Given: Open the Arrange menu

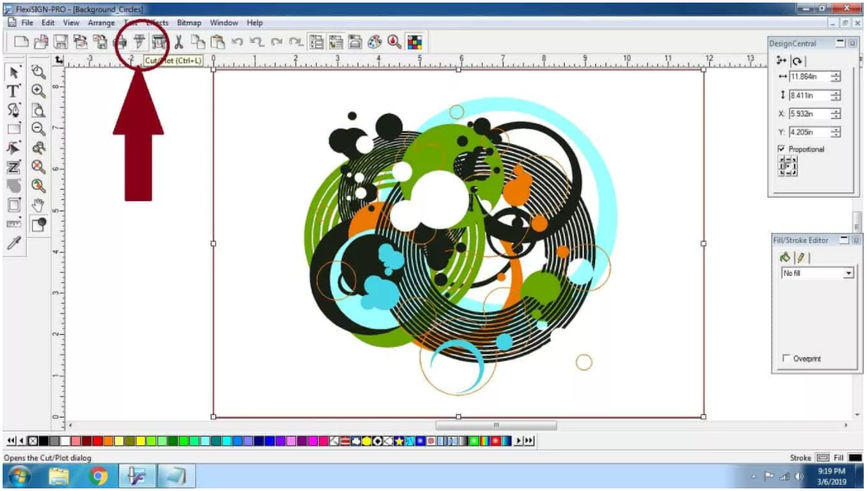Looking at the screenshot, I should coord(101,22).
